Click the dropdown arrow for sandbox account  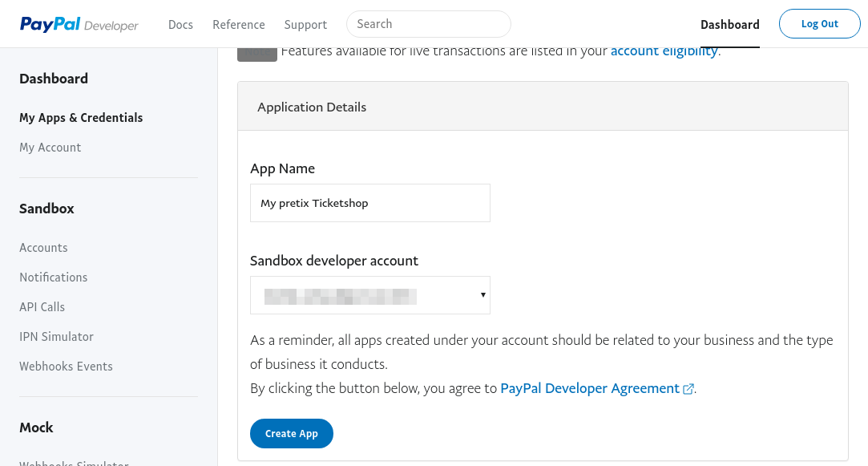coord(482,295)
